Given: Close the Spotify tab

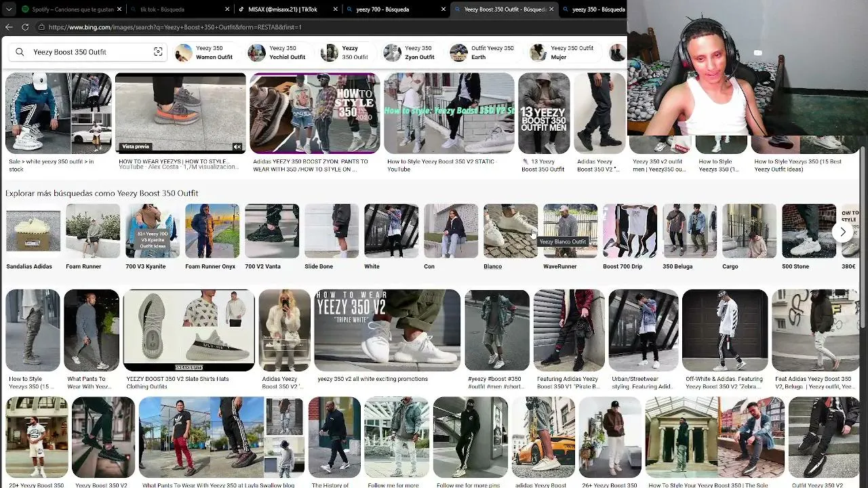Looking at the screenshot, I should point(119,9).
